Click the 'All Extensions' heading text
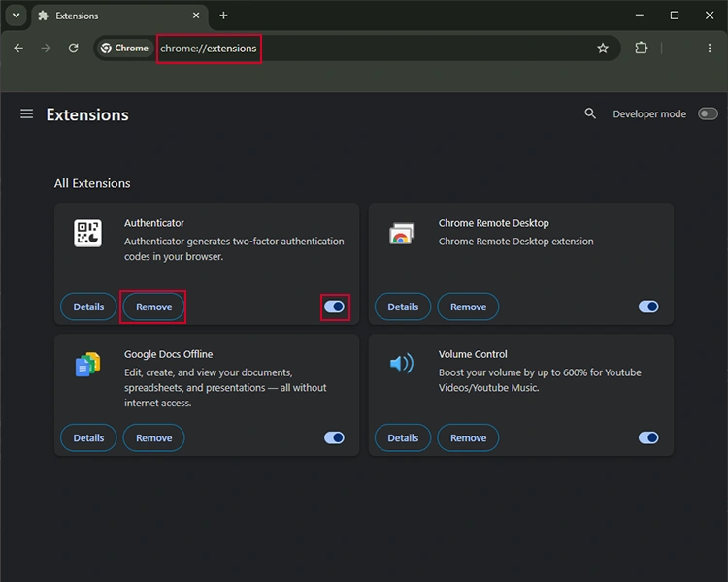 [92, 183]
